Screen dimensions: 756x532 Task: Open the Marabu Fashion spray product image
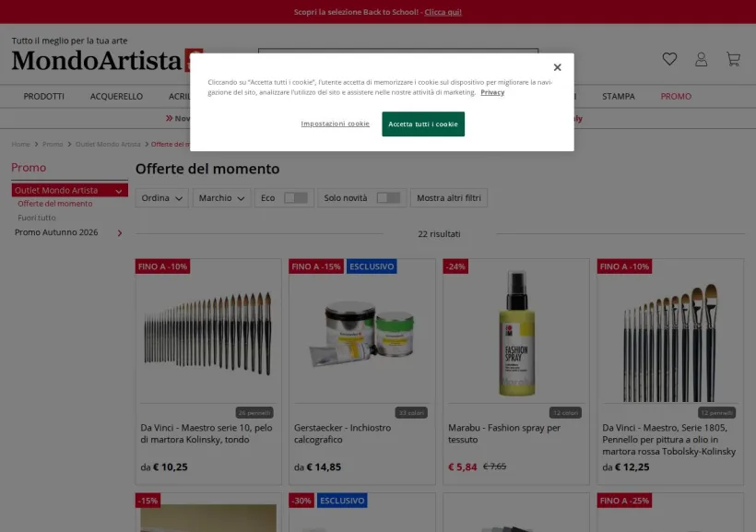click(x=516, y=334)
